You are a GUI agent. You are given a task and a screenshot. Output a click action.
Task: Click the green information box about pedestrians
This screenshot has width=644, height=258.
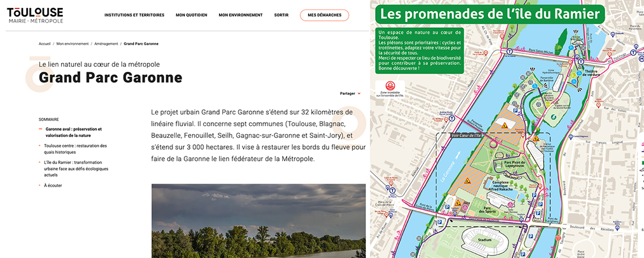[x=420, y=50]
